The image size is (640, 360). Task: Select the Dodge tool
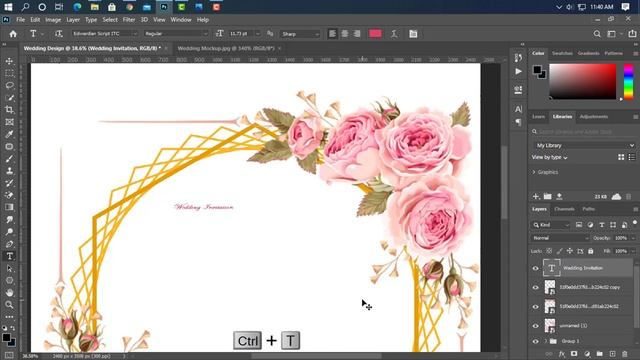click(9, 232)
